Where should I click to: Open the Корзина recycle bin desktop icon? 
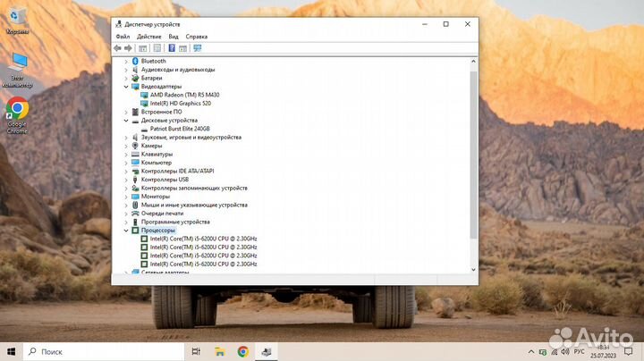pyautogui.click(x=17, y=21)
